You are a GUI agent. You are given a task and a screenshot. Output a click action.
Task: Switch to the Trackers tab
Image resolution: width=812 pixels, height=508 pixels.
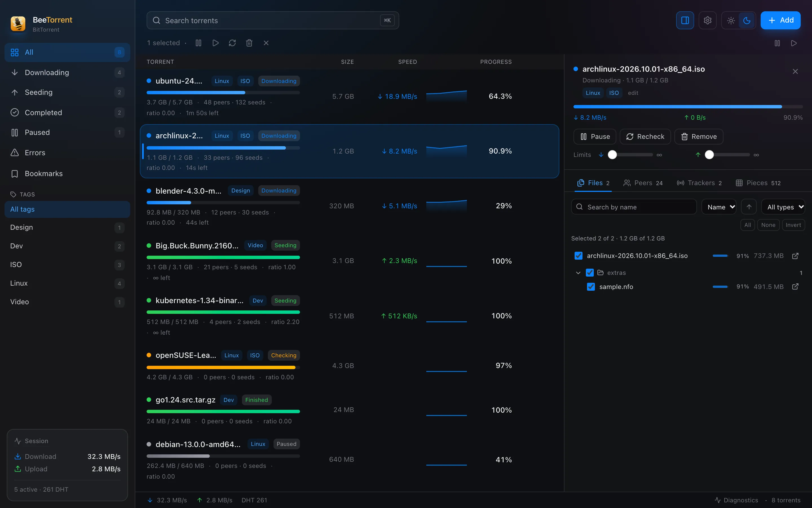pyautogui.click(x=699, y=183)
